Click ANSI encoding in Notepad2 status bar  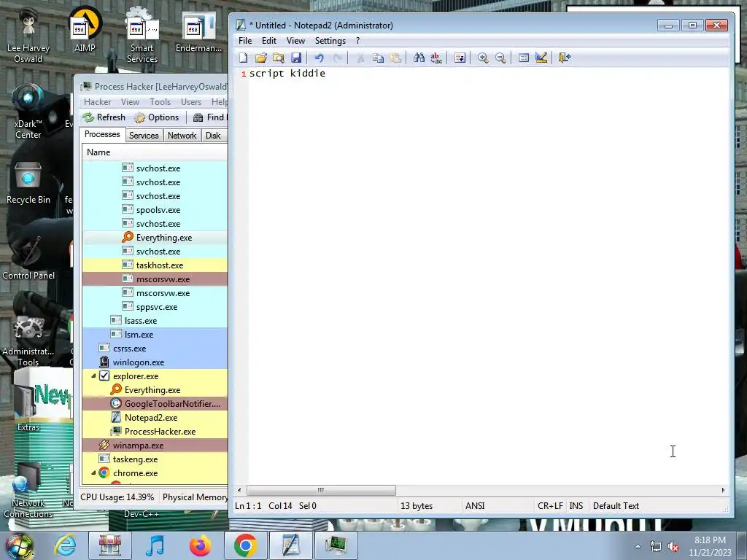pyautogui.click(x=475, y=506)
